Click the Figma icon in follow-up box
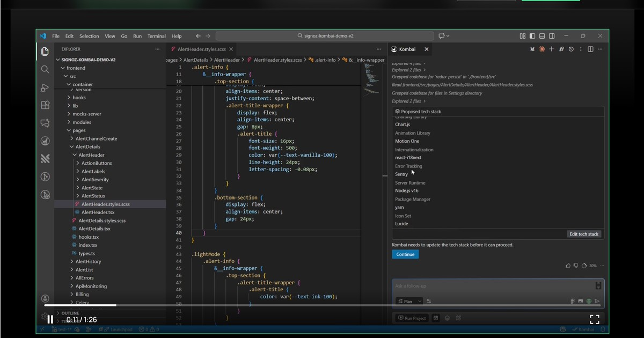 coord(573,301)
